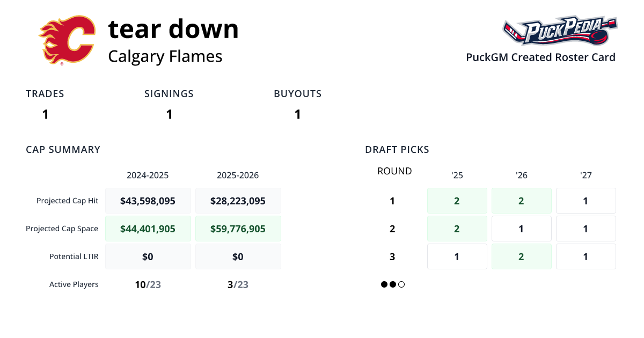Click the Trades count number
Viewport: 644px width, 338px height.
pyautogui.click(x=45, y=114)
